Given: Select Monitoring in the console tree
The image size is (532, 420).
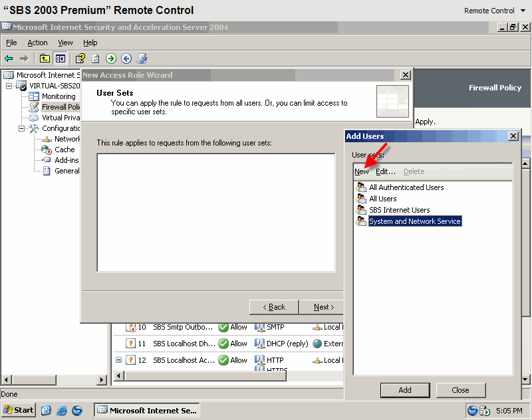Looking at the screenshot, I should click(59, 96).
